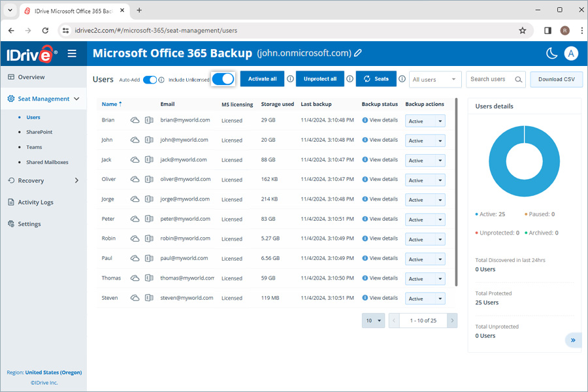This screenshot has height=392, width=588.
Task: Toggle dark mode moon icon
Action: click(552, 54)
